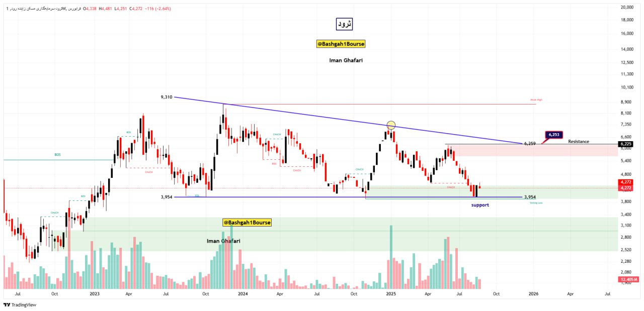Image resolution: width=644 pixels, height=311 pixels.
Task: Click the 3,100 price axis label
Action: pyautogui.click(x=626, y=226)
